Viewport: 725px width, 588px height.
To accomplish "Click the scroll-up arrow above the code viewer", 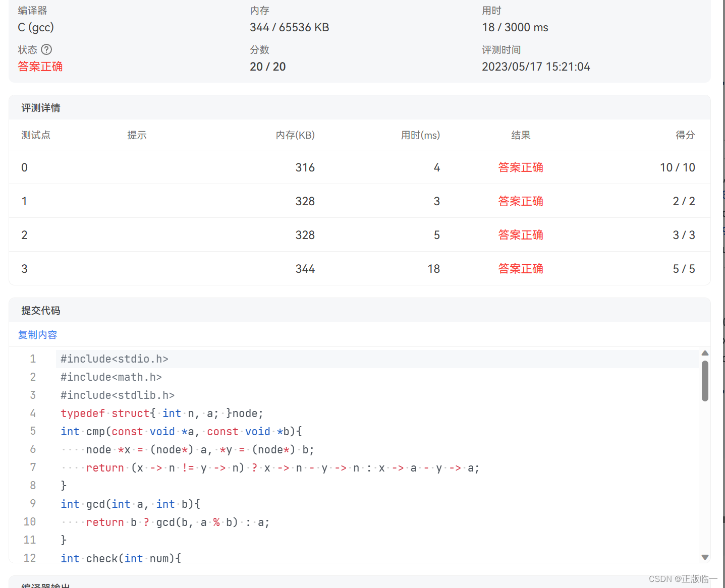I will pos(705,353).
